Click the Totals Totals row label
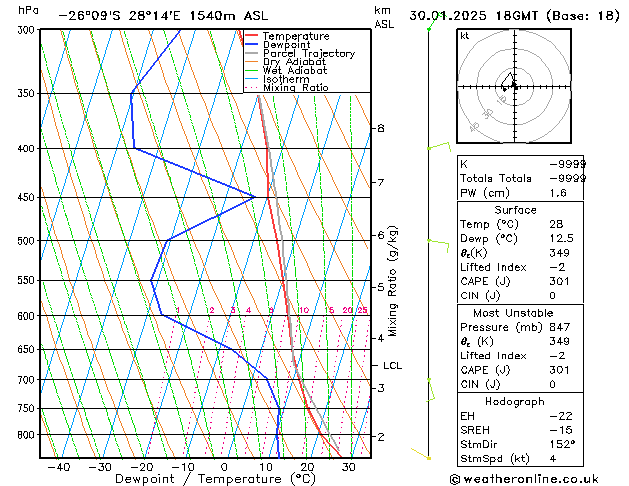The image size is (629, 486). [x=495, y=178]
